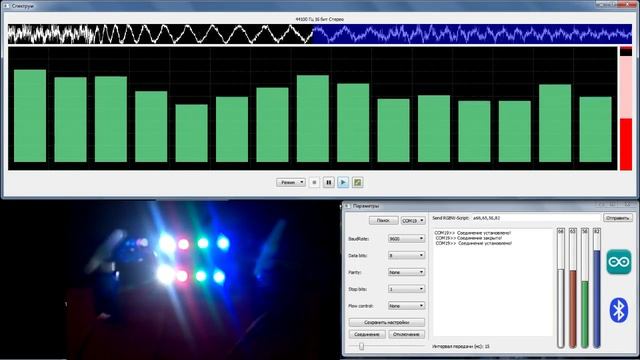Click the BaudRate label

pos(358,239)
